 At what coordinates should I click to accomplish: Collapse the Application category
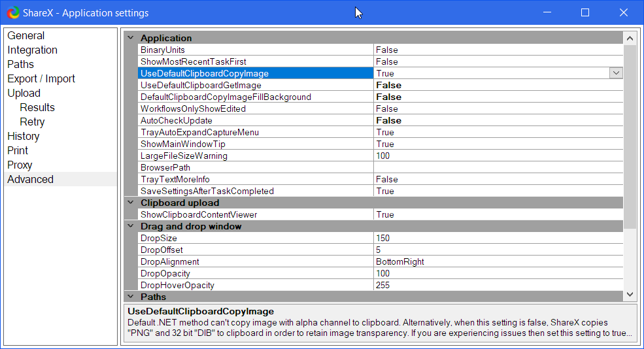point(131,38)
